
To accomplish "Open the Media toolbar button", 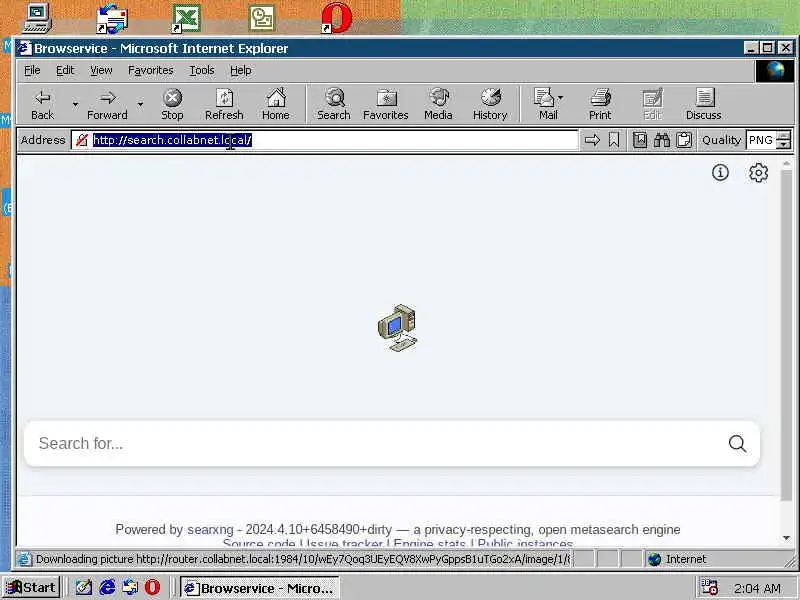I will [438, 105].
